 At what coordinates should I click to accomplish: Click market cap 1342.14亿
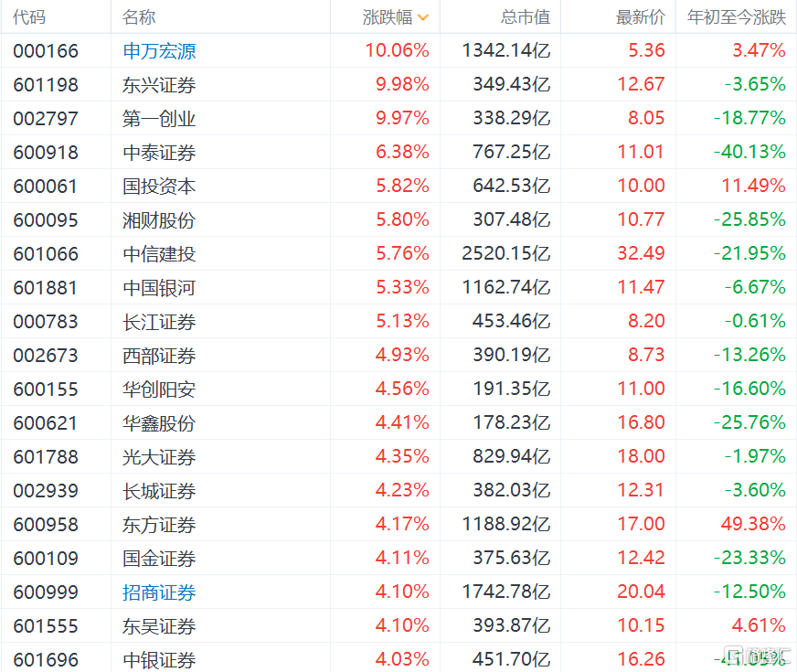(x=506, y=50)
